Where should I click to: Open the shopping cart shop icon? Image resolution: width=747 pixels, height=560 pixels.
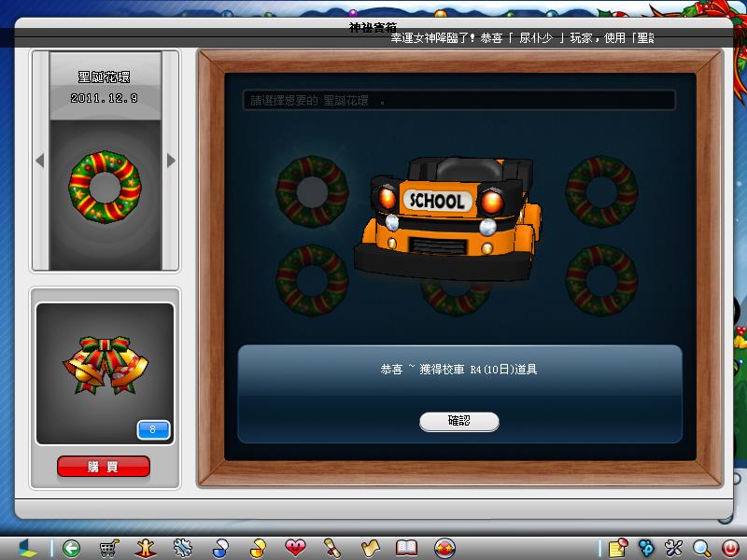(x=108, y=548)
